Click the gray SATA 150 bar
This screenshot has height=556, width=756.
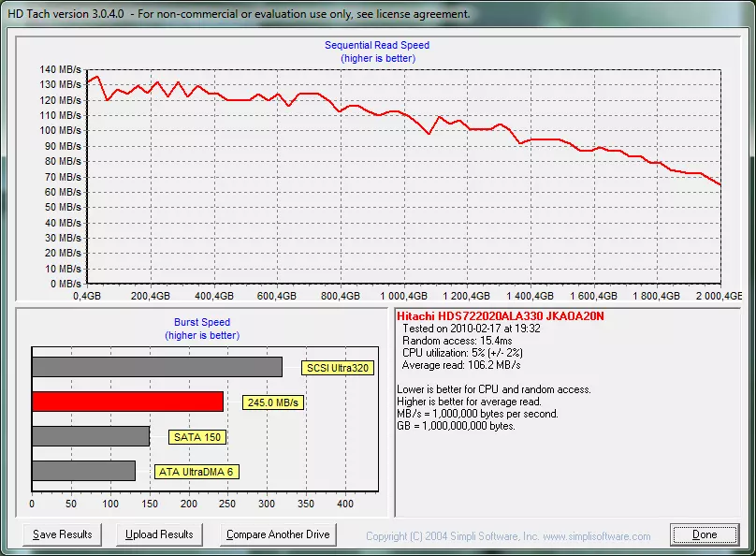pyautogui.click(x=90, y=436)
